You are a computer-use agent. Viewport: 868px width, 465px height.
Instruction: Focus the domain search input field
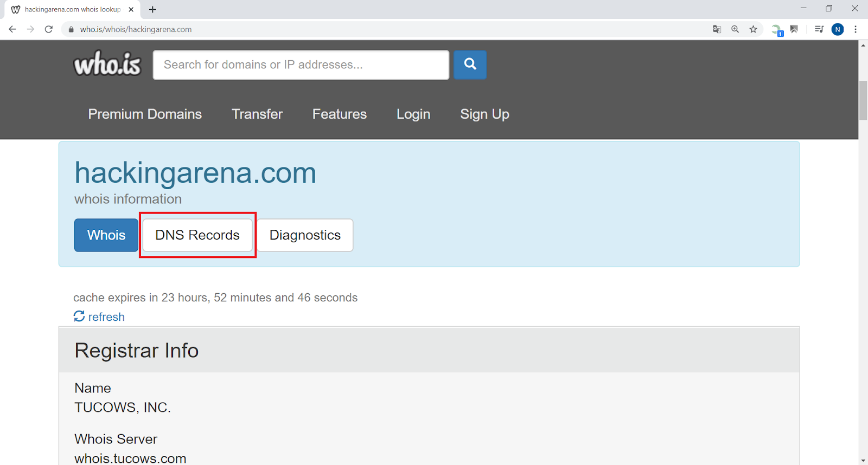click(x=301, y=65)
